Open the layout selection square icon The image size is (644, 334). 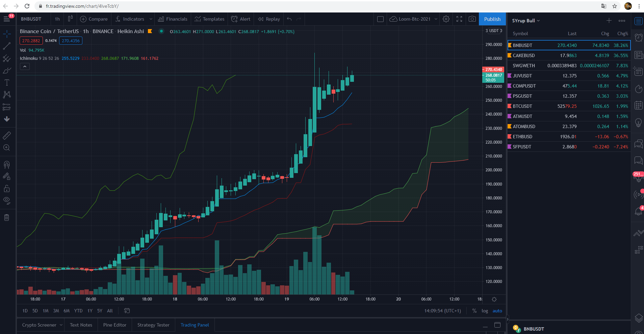click(x=380, y=19)
